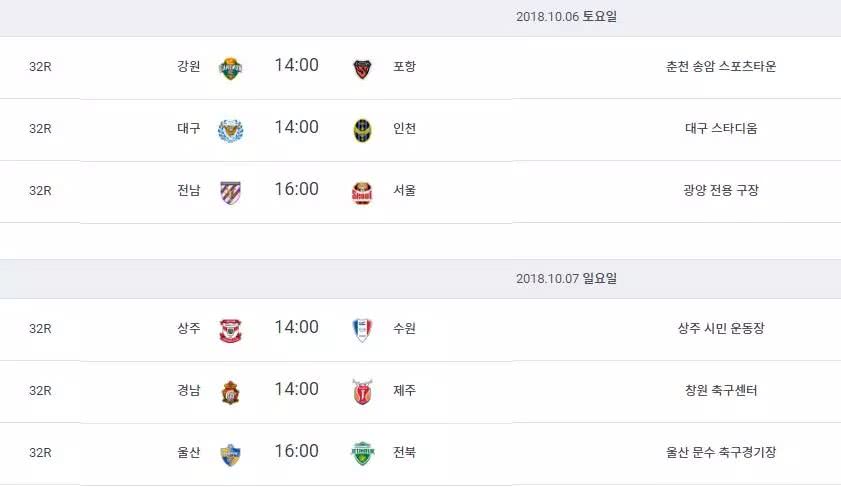The height and width of the screenshot is (487, 841).
Task: Select the 2018.10.07 일요일 date header
Action: click(x=567, y=278)
